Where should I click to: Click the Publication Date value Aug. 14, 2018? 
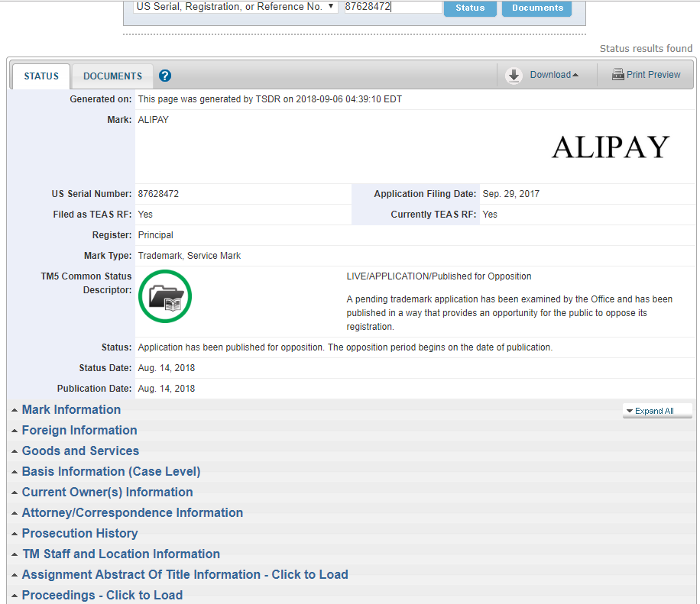[x=167, y=389]
